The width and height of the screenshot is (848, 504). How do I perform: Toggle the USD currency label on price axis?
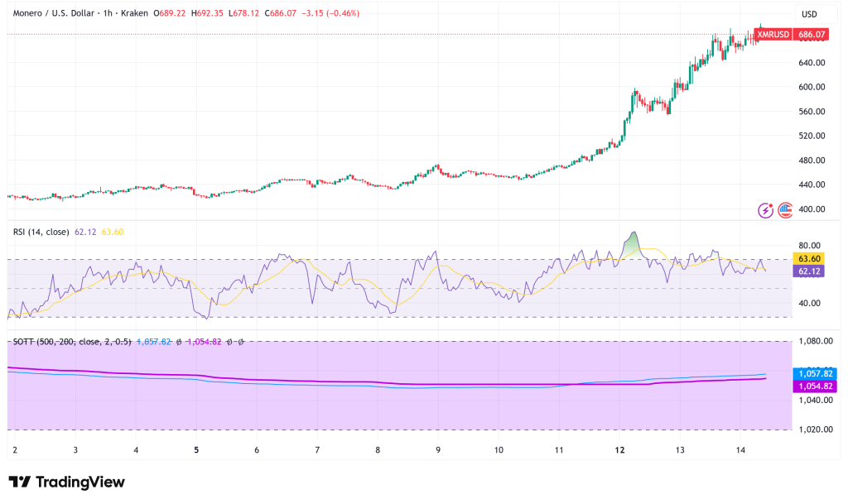pyautogui.click(x=809, y=13)
